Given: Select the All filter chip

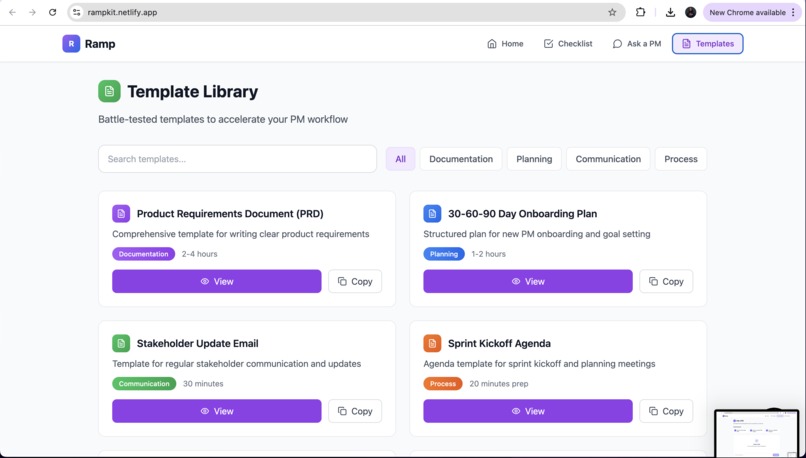Looking at the screenshot, I should click(400, 159).
